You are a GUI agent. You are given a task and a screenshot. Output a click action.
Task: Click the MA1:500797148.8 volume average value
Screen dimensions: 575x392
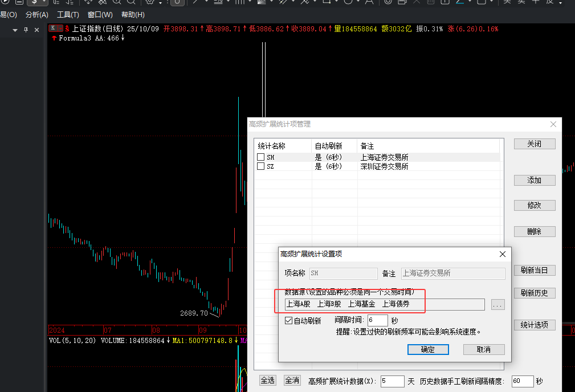click(x=202, y=341)
